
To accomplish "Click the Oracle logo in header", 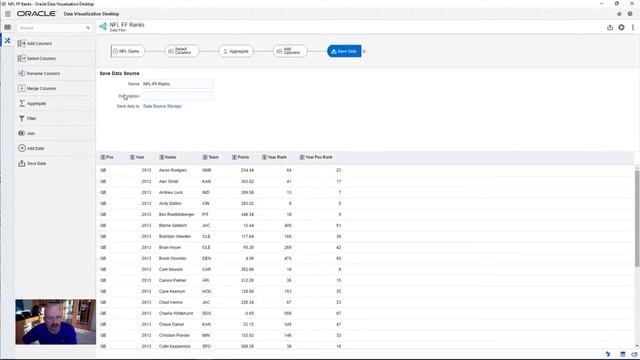I will tap(36, 14).
